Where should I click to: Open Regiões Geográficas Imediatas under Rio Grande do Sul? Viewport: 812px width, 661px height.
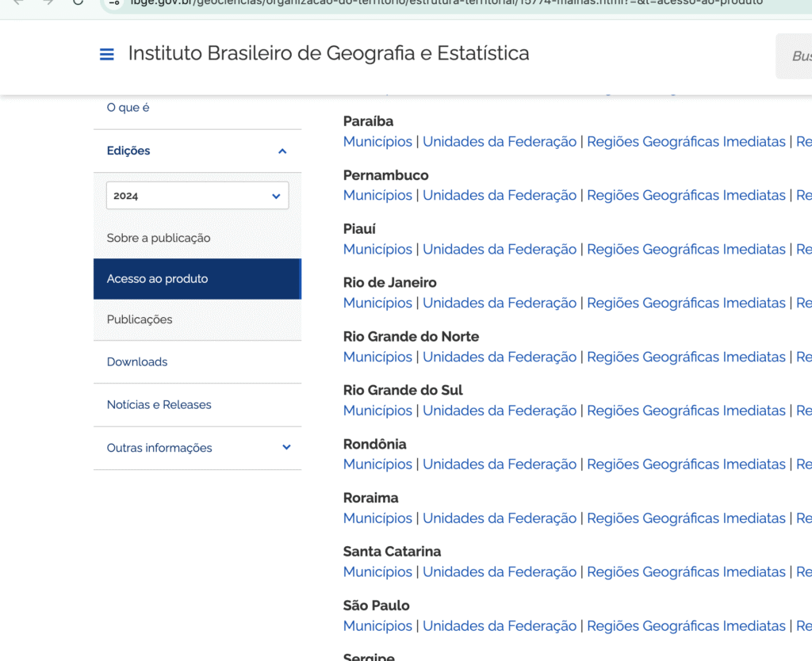point(686,411)
